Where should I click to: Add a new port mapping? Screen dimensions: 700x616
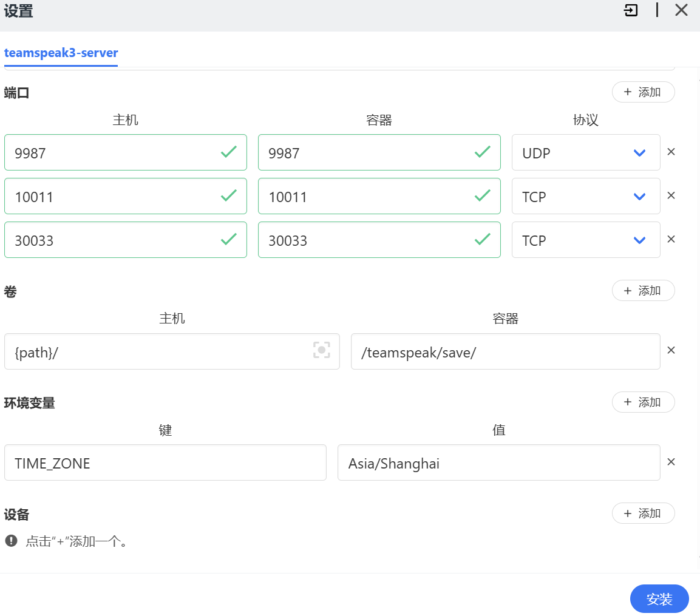[644, 92]
